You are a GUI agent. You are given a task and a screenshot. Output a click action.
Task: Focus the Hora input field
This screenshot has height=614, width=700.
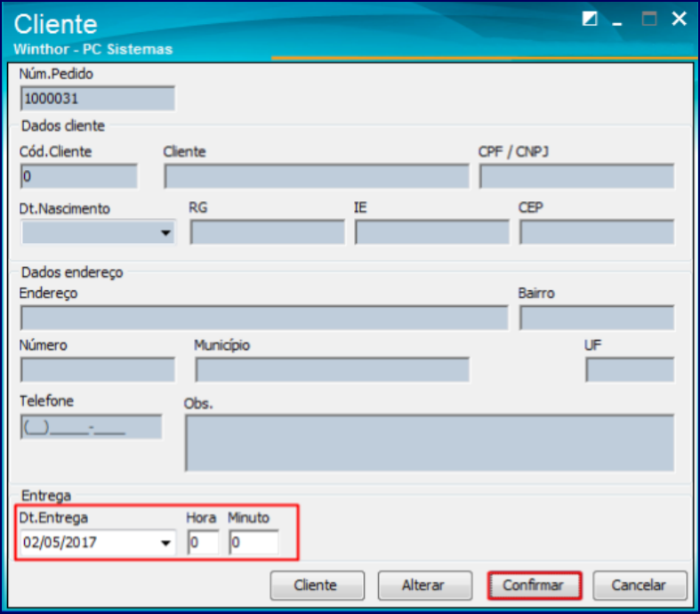coord(203,543)
